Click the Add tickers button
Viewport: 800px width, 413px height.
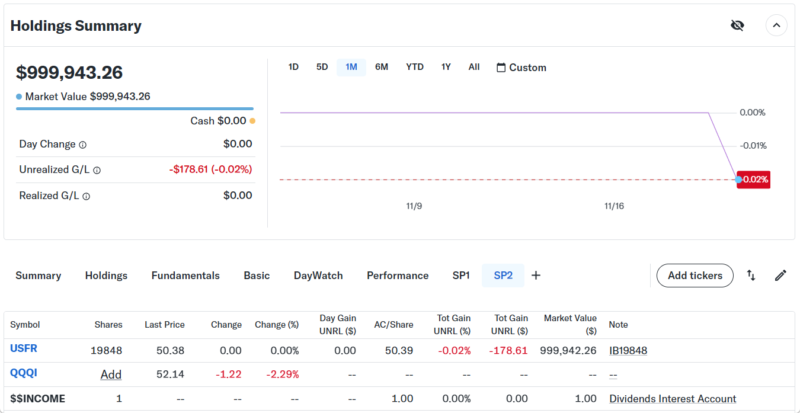click(x=694, y=275)
